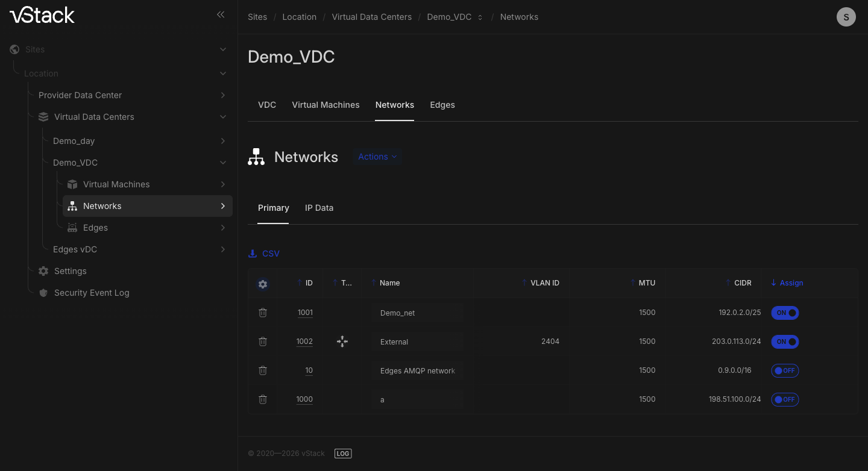Open network ID 1002 link
The height and width of the screenshot is (471, 868).
pyautogui.click(x=304, y=342)
